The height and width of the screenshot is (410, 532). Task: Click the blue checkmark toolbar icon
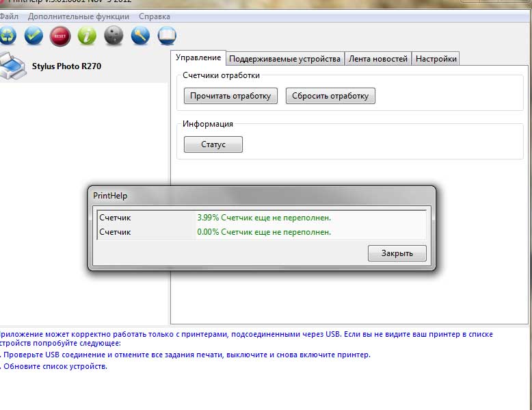coord(34,36)
